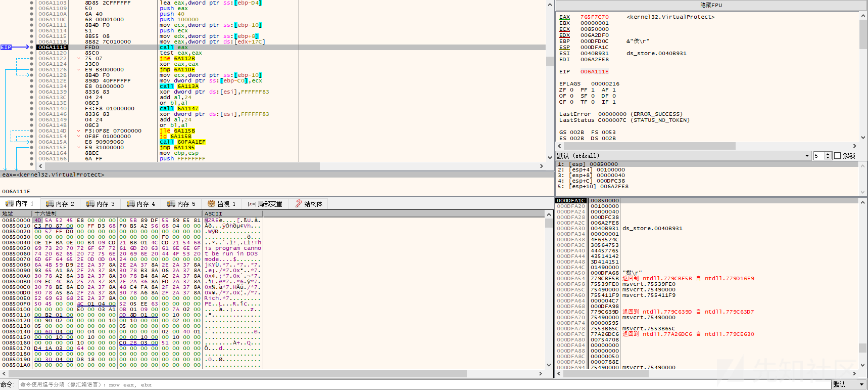The width and height of the screenshot is (868, 390).
Task: Open the 内存 5 dump tab
Action: [182, 204]
